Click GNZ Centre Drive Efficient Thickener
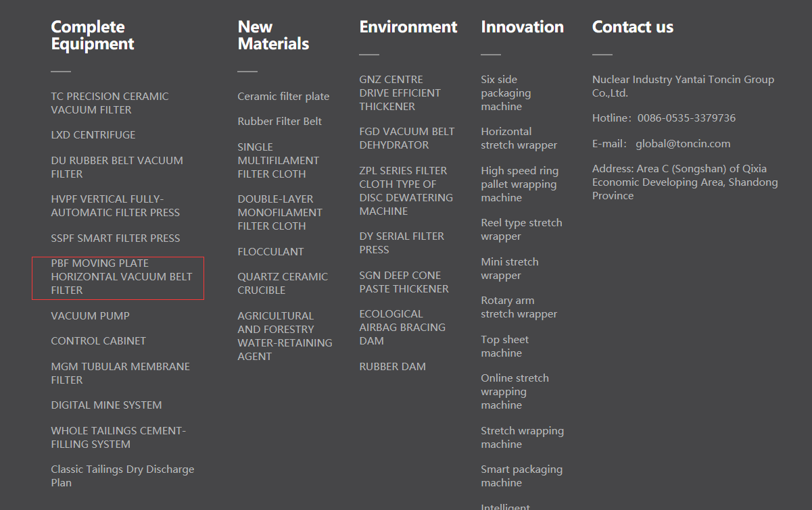This screenshot has width=812, height=510. point(400,93)
